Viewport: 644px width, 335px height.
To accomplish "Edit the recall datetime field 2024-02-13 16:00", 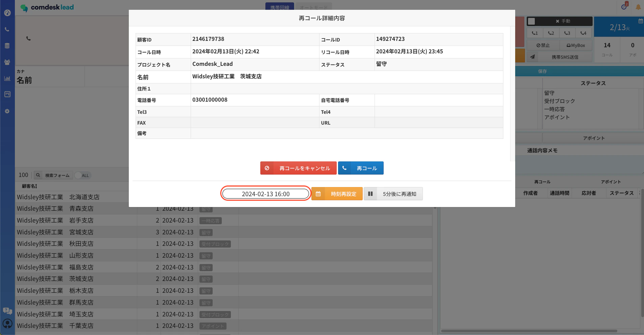I will coord(266,194).
